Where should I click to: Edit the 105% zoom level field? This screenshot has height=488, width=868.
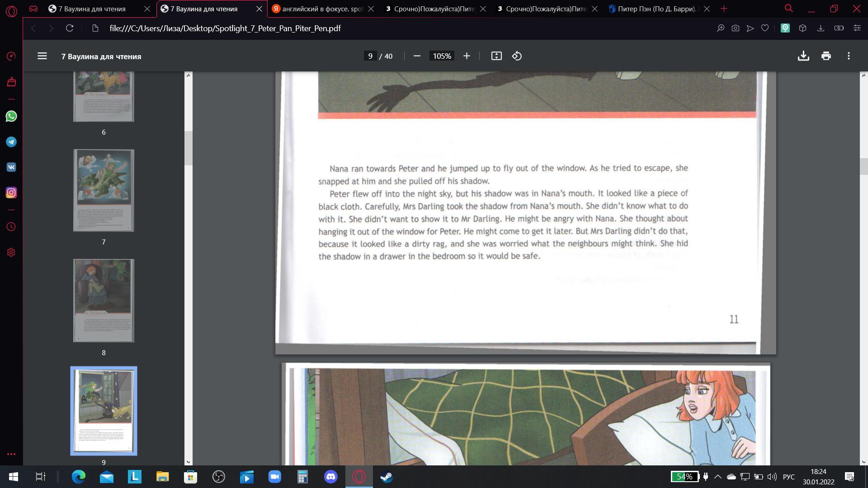(x=442, y=56)
